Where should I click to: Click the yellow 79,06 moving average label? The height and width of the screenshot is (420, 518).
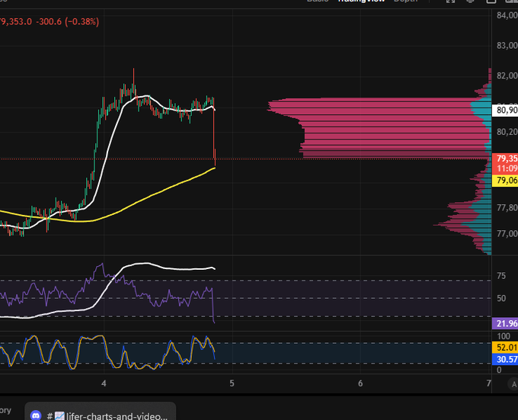click(x=505, y=181)
